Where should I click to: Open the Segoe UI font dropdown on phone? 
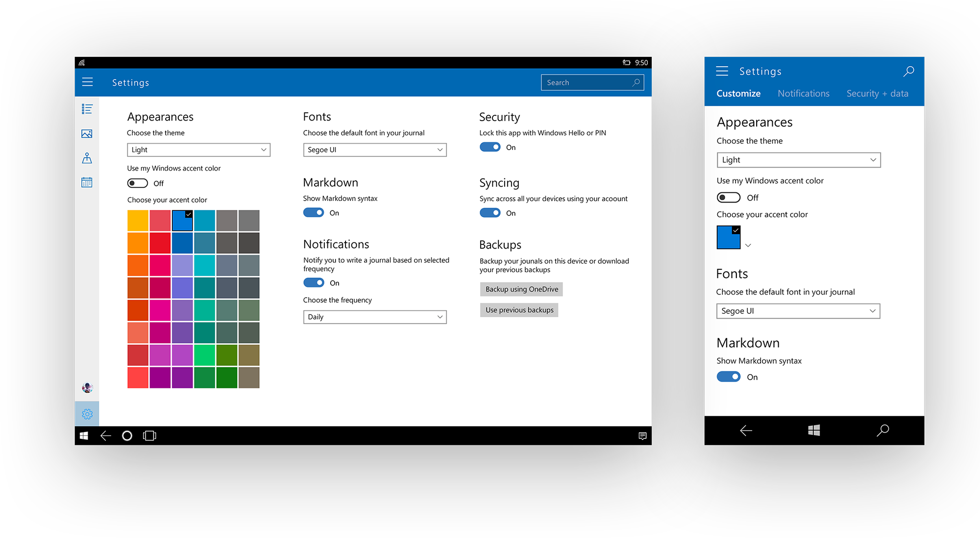[x=798, y=311]
